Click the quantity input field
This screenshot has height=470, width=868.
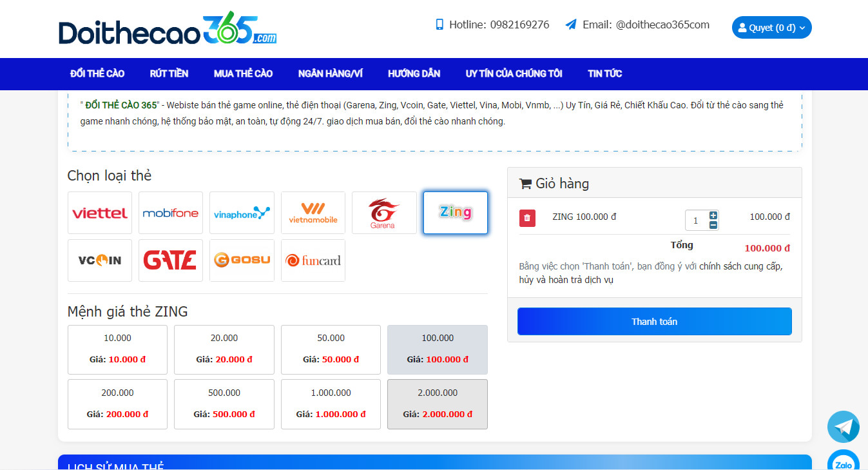coord(696,220)
